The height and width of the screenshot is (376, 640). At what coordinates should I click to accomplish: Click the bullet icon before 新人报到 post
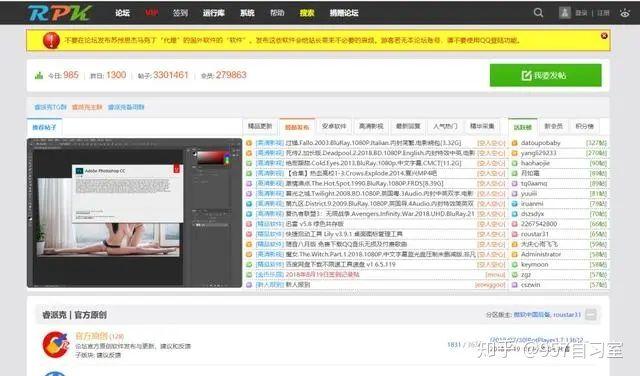click(x=249, y=285)
